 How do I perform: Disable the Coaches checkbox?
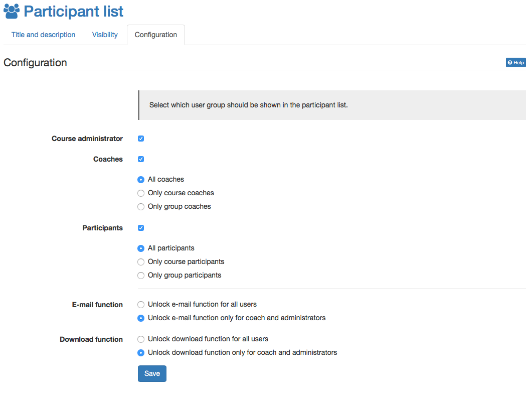[x=140, y=159]
